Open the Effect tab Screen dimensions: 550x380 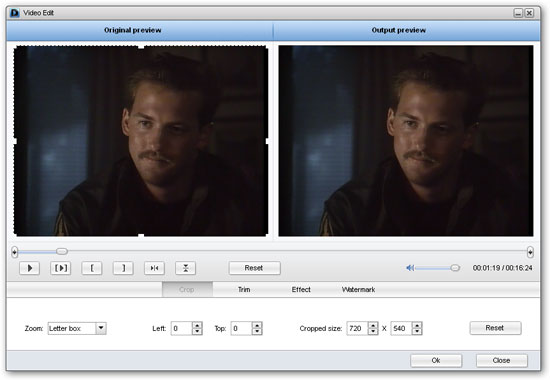tap(301, 289)
